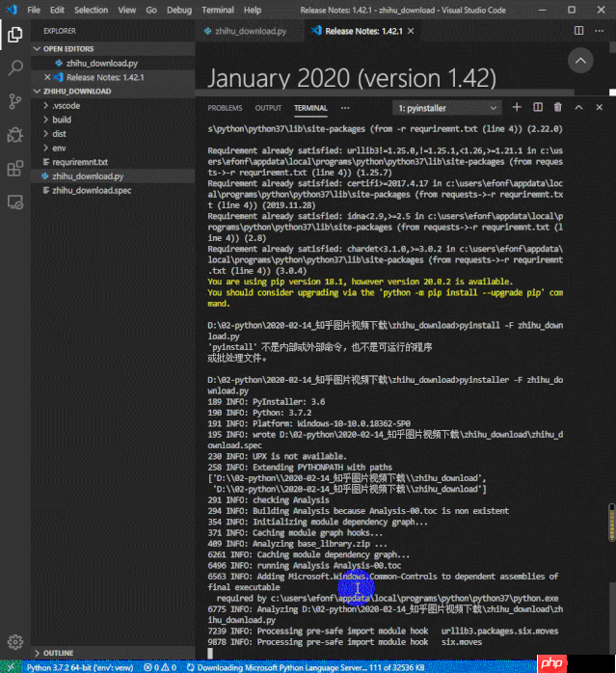
Task: Click the errors and warnings status indicator
Action: tap(160, 667)
